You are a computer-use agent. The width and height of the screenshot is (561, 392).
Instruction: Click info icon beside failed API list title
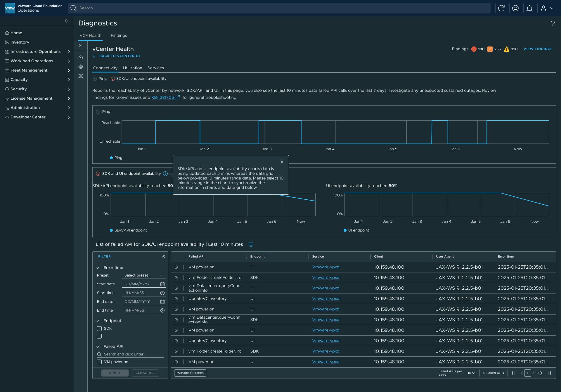251,244
